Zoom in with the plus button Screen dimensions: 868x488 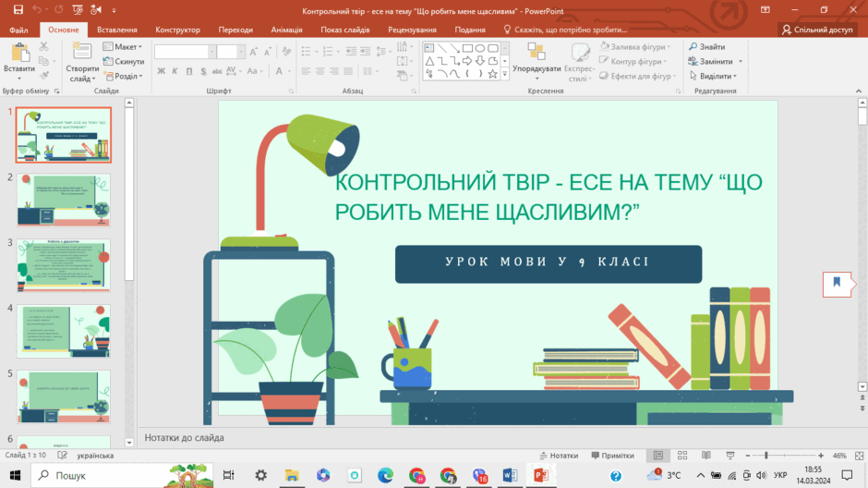pos(820,456)
